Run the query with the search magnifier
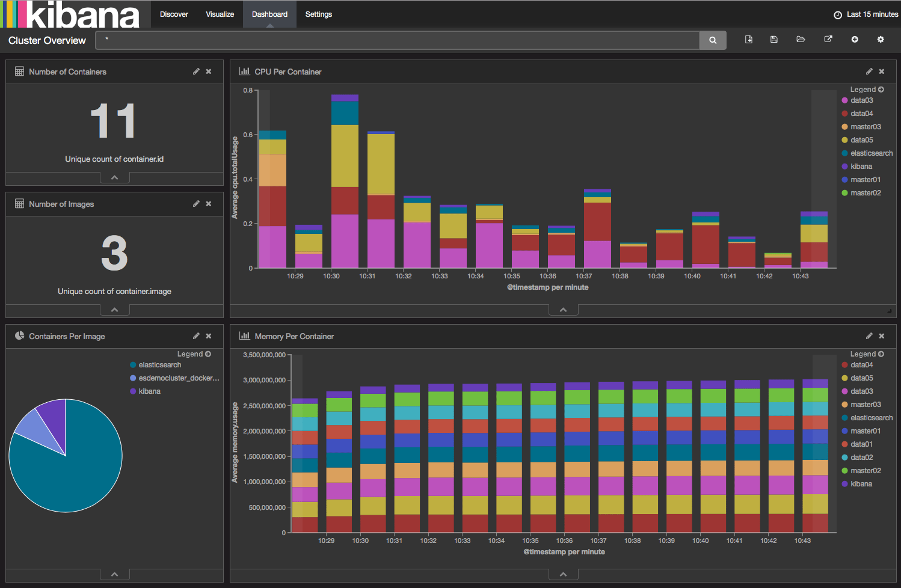The height and width of the screenshot is (588, 901). click(x=713, y=40)
